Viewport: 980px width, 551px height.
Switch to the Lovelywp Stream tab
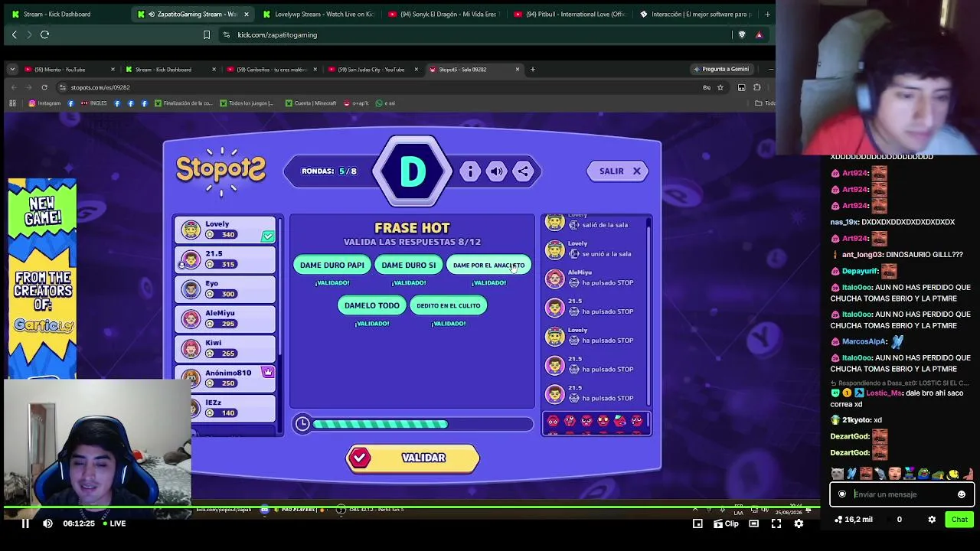[318, 14]
